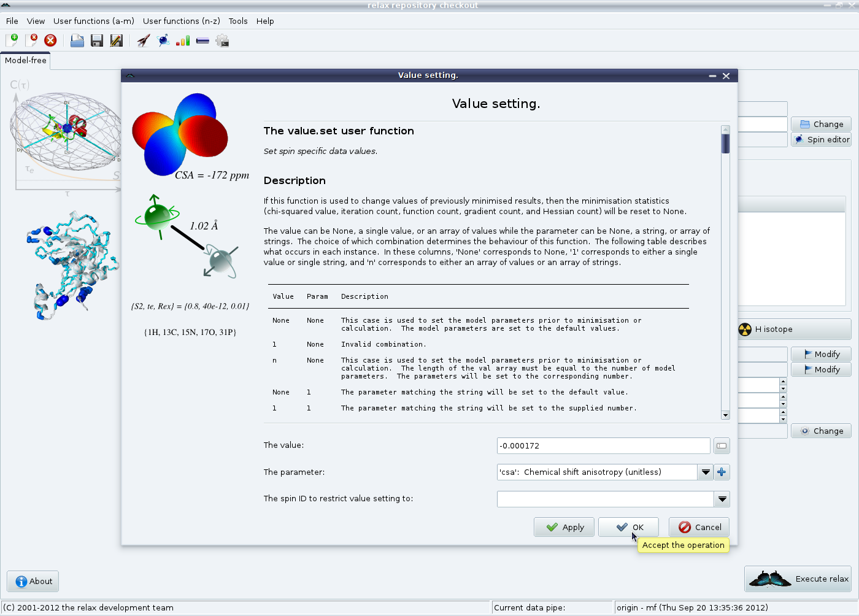Open the spin viewer atom icon

point(163,40)
